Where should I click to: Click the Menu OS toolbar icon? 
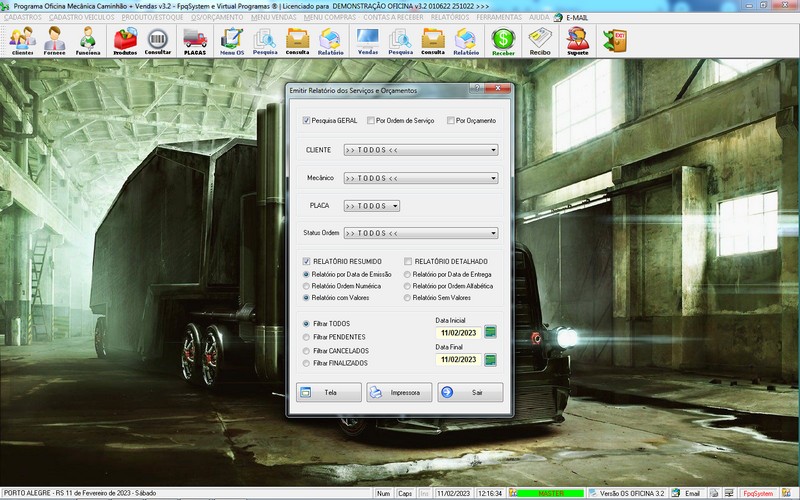point(232,40)
